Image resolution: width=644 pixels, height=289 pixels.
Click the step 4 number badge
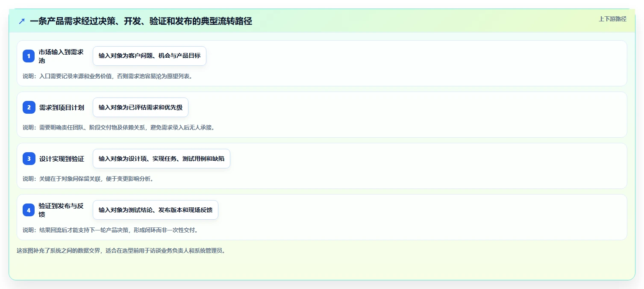[x=29, y=210]
